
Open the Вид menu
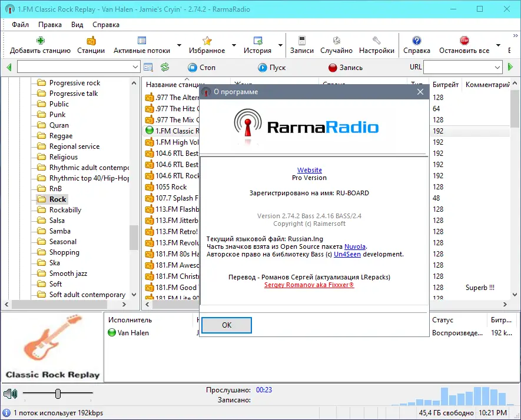point(77,25)
